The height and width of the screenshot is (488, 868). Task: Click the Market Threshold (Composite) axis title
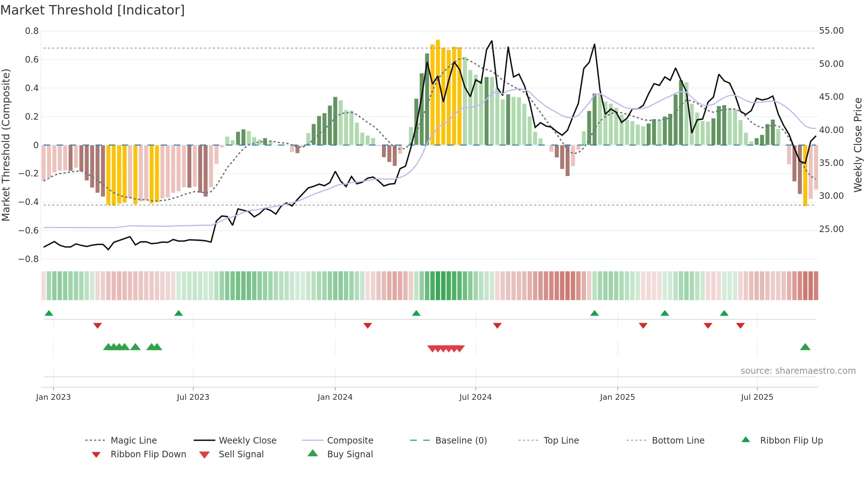pyautogui.click(x=6, y=145)
